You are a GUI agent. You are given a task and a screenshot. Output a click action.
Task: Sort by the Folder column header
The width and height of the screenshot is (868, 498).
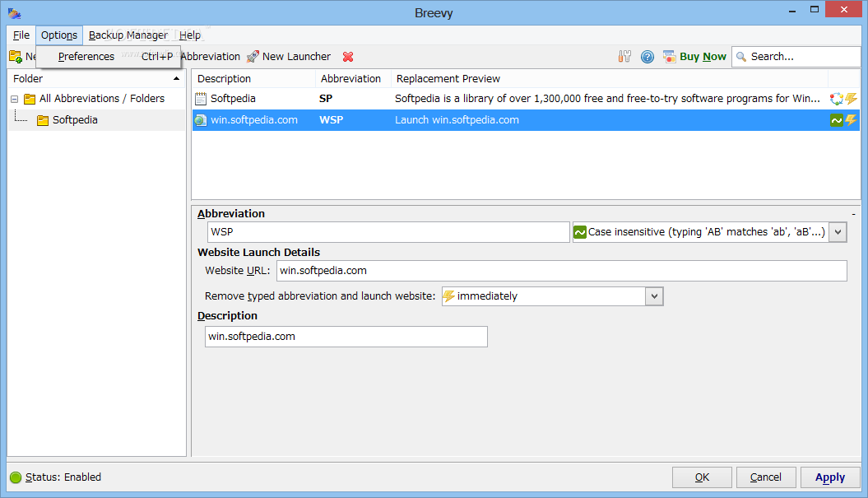tap(96, 79)
